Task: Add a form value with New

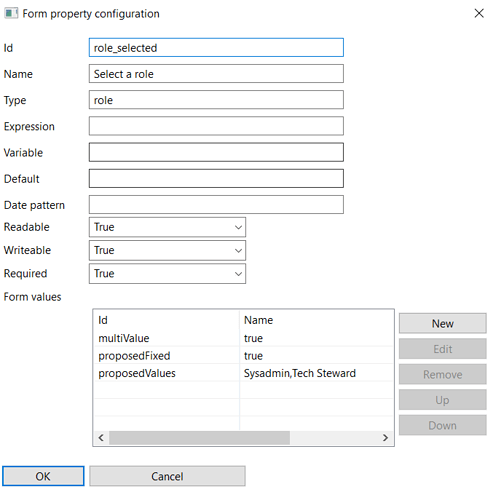Action: coord(443,323)
